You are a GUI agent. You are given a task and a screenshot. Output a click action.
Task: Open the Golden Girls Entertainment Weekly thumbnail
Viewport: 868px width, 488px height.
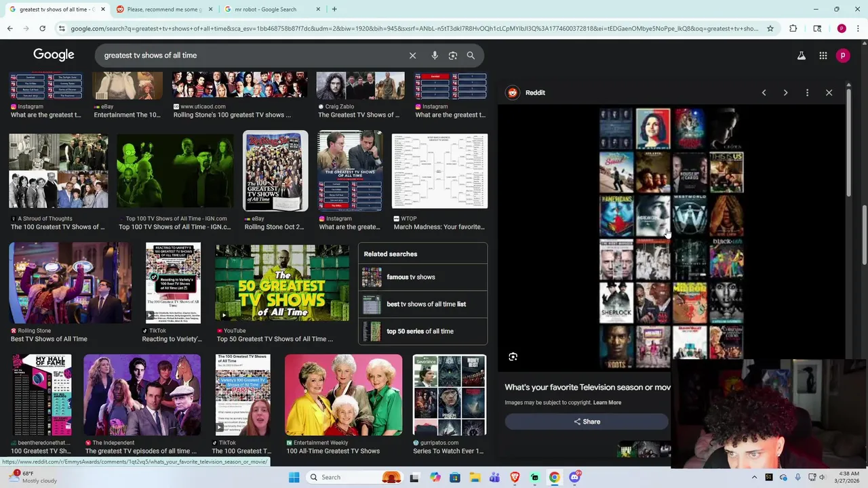[x=343, y=394]
